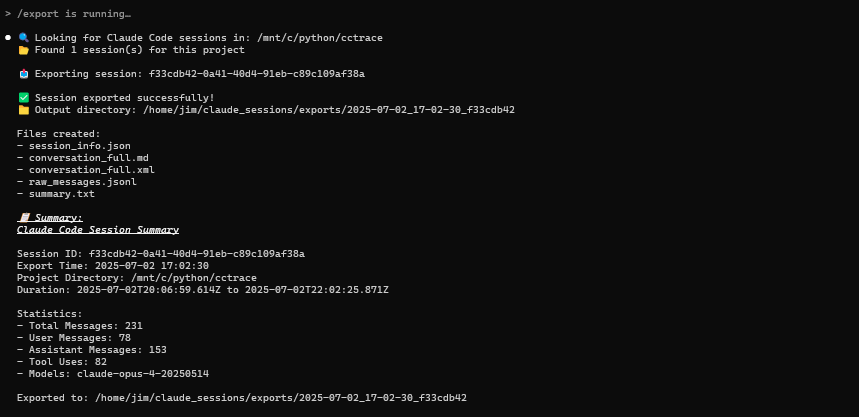Click the claude-opus-4-20250514 model name
859x417 pixels.
[x=143, y=374]
